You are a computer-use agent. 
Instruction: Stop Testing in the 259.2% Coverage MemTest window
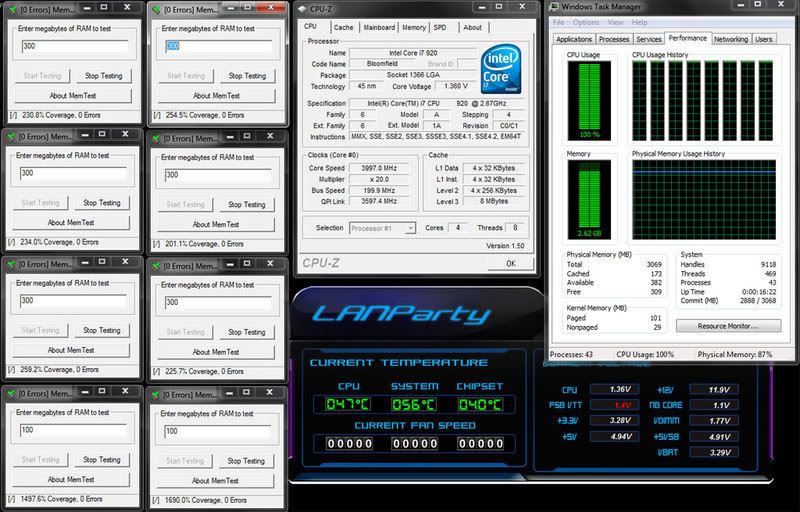point(102,330)
